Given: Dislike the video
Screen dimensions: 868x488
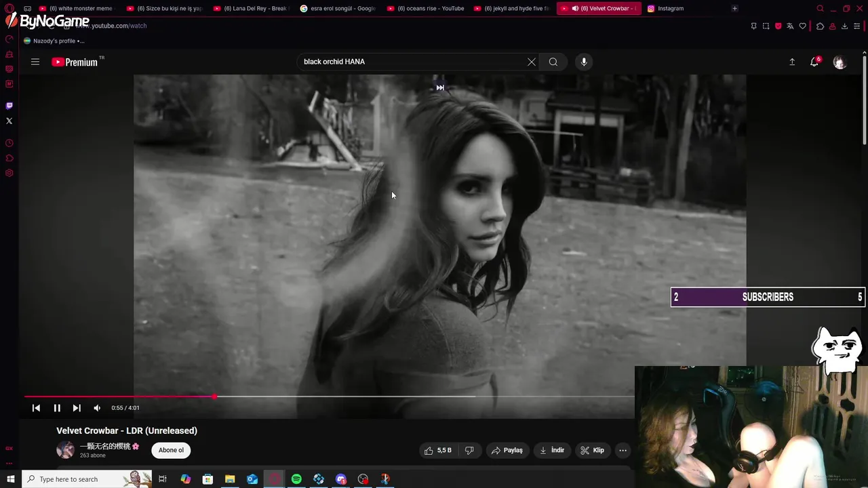Looking at the screenshot, I should click(469, 450).
